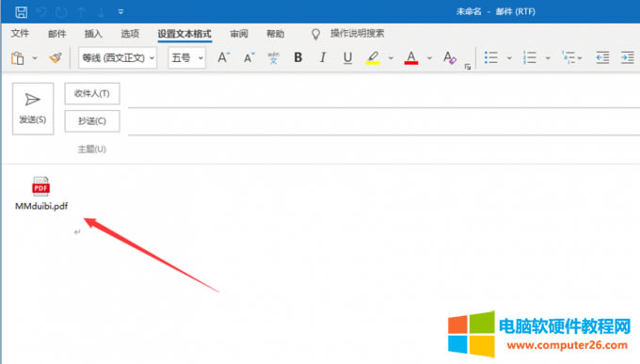
Task: Click the Clear Formatting icon
Action: pos(449,57)
